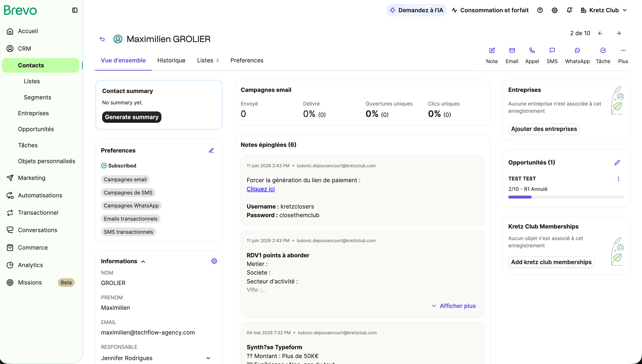Image resolution: width=642 pixels, height=364 pixels.
Task: Click the Campagnes WhatsApp tag
Action: (x=131, y=206)
